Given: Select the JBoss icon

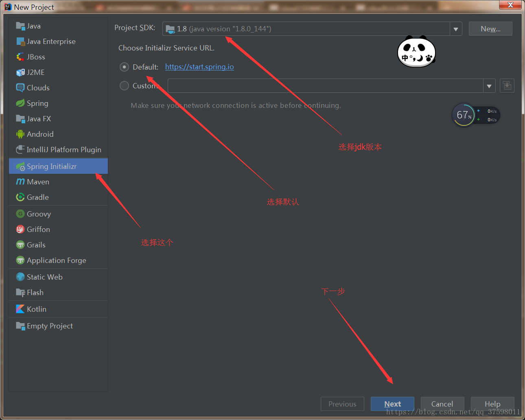Looking at the screenshot, I should click(20, 57).
